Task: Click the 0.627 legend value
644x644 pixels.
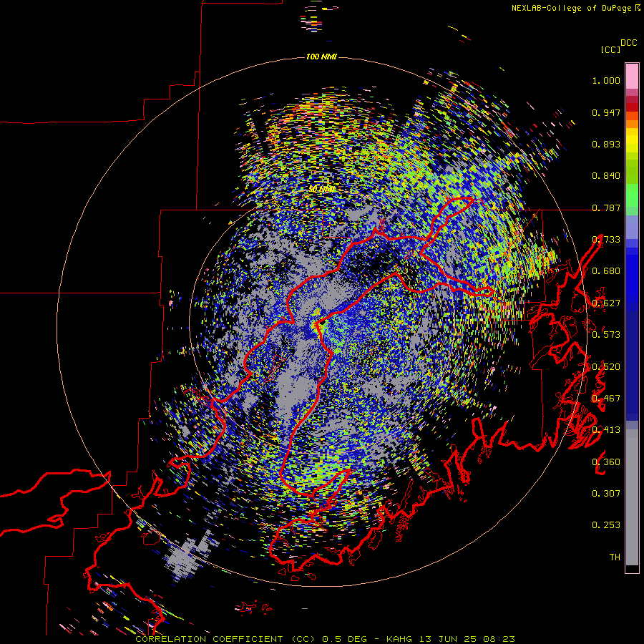Action: click(x=606, y=303)
